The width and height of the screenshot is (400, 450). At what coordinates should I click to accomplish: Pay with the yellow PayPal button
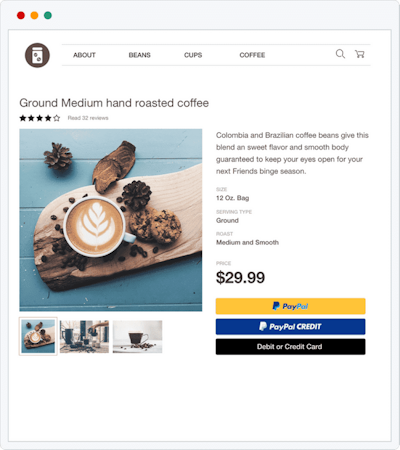[x=290, y=306]
